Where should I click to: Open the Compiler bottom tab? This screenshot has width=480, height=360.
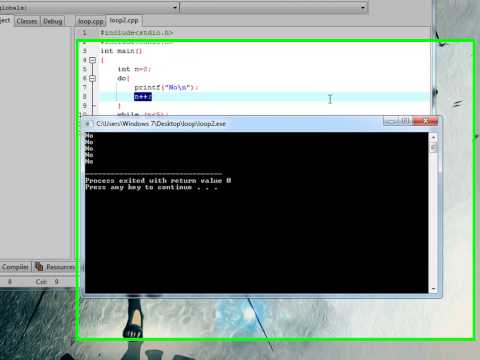15,267
